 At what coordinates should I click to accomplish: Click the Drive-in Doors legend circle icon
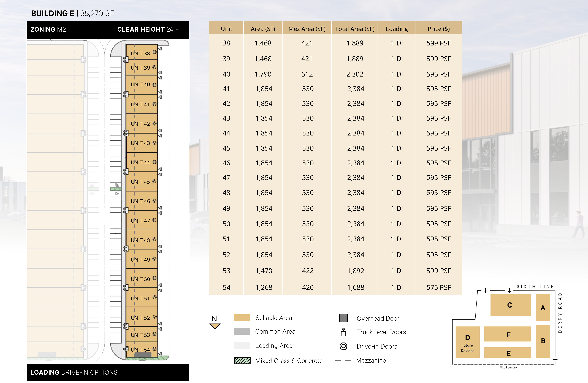pos(343,346)
